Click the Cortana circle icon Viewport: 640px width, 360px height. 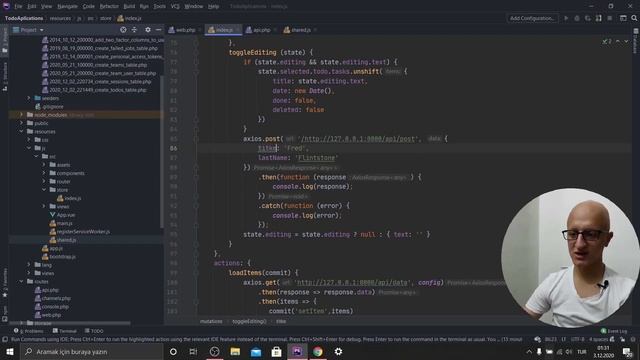coord(173,351)
